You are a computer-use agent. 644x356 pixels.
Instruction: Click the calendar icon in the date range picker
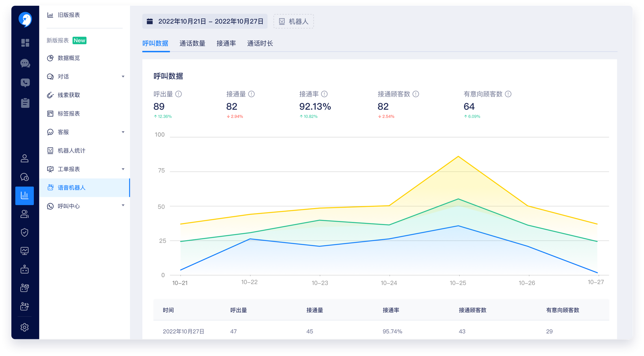coord(150,21)
